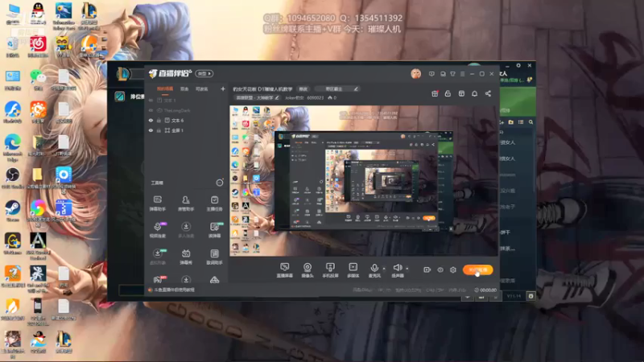Open the 弹幕助手 danmaku assistant tool
This screenshot has width=644, height=362.
[x=157, y=204]
